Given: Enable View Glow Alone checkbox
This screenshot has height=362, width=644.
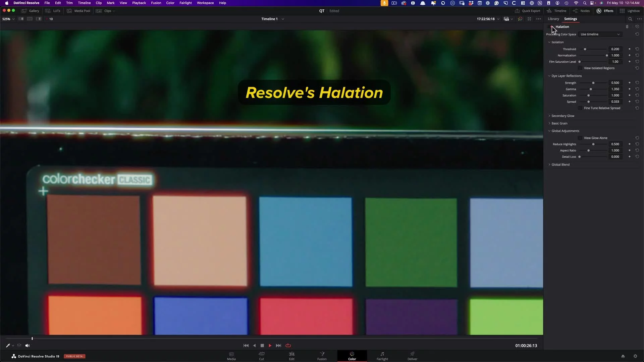Looking at the screenshot, I should (580, 138).
